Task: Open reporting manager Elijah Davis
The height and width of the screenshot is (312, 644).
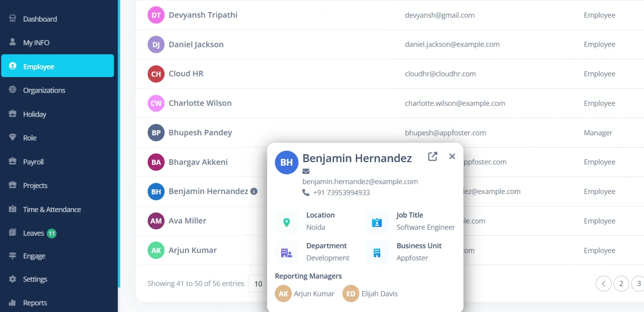Action: click(x=370, y=294)
